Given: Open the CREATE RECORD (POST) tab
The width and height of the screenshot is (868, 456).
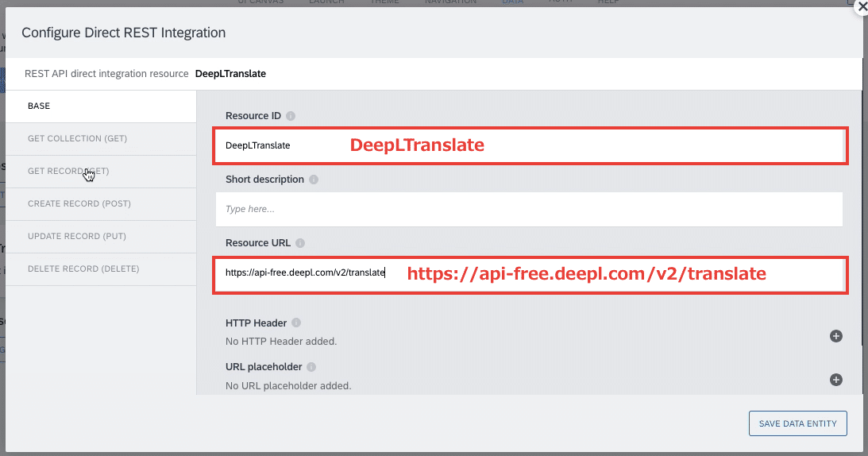Looking at the screenshot, I should point(101,204).
